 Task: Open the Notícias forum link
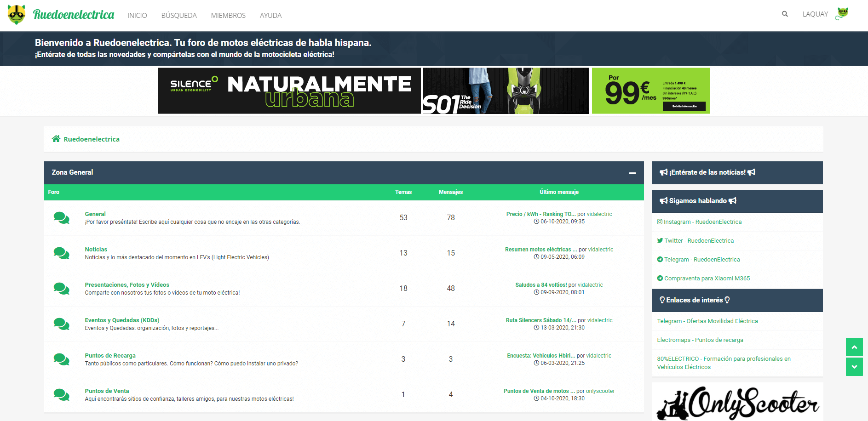pos(96,250)
